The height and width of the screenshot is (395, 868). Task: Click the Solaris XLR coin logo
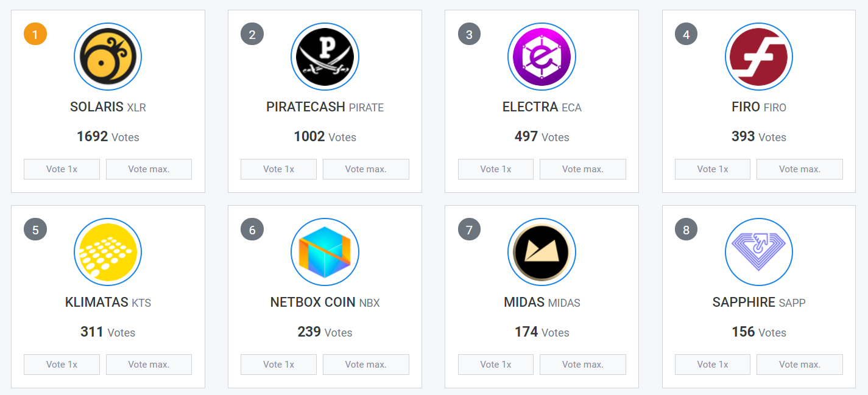pos(108,57)
